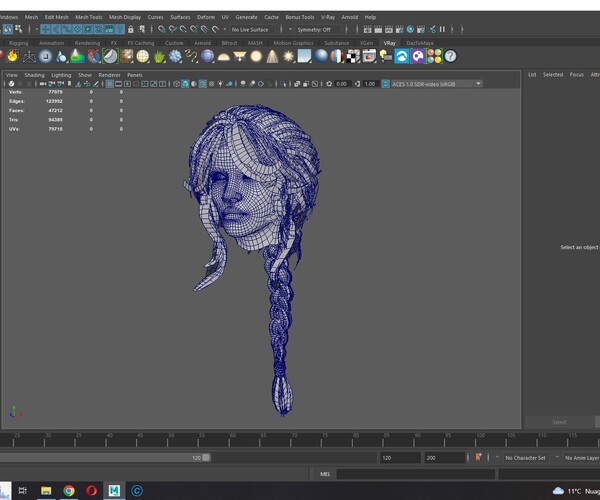This screenshot has height=500, width=600.
Task: Click the auto key orange icon
Action: coord(478,457)
